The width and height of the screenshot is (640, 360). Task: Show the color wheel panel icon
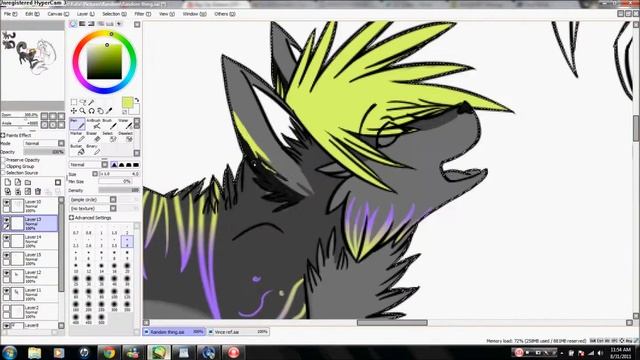[x=73, y=24]
